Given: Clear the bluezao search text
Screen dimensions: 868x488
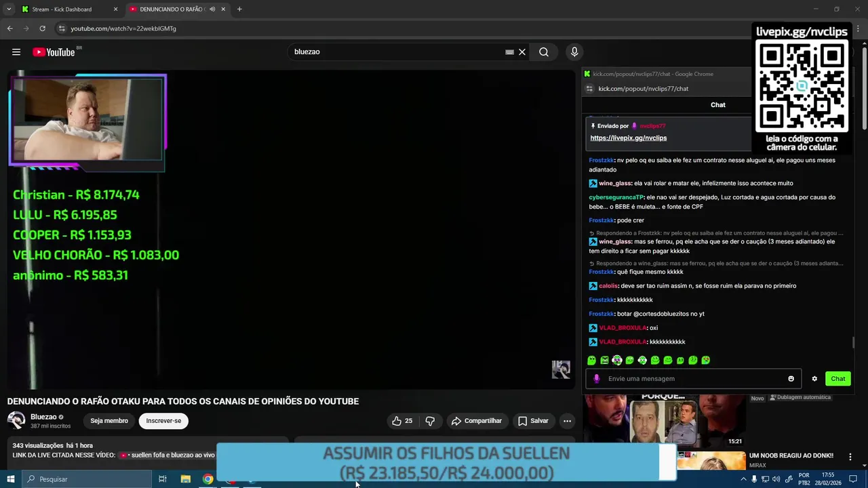Looking at the screenshot, I should 522,52.
